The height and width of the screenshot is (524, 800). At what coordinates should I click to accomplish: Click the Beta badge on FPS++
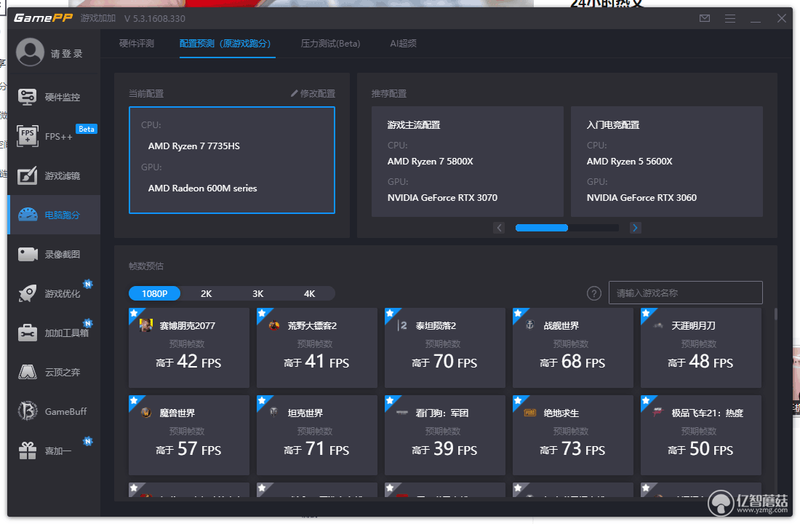coord(86,129)
